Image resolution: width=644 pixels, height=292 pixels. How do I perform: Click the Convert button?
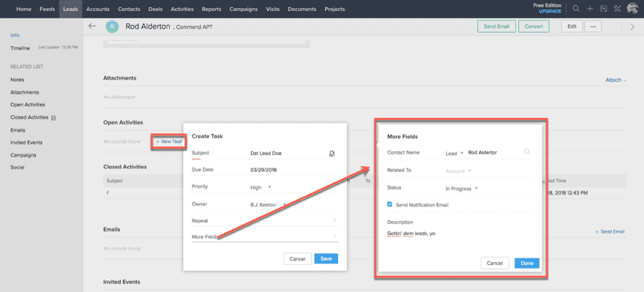coord(533,26)
